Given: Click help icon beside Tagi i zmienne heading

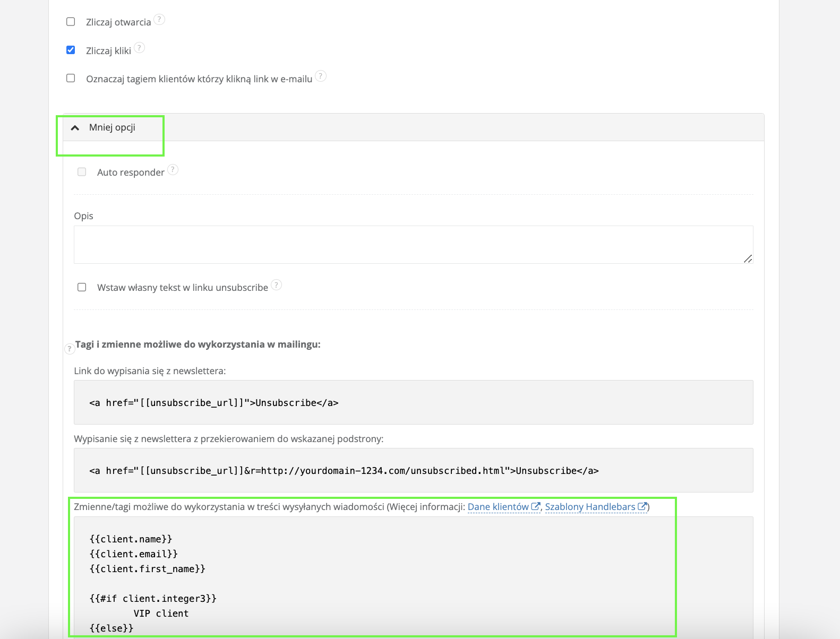Looking at the screenshot, I should [70, 349].
